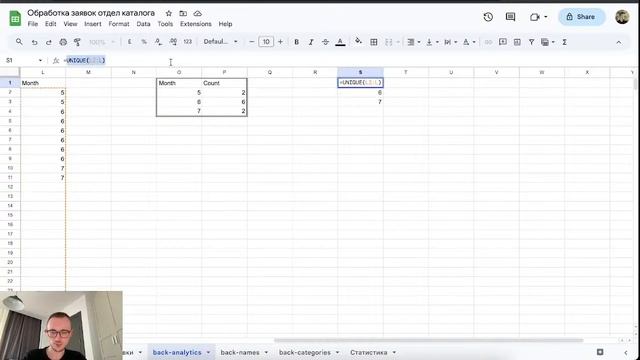
Task: Switch to the back-categories sheet tab
Action: click(305, 352)
